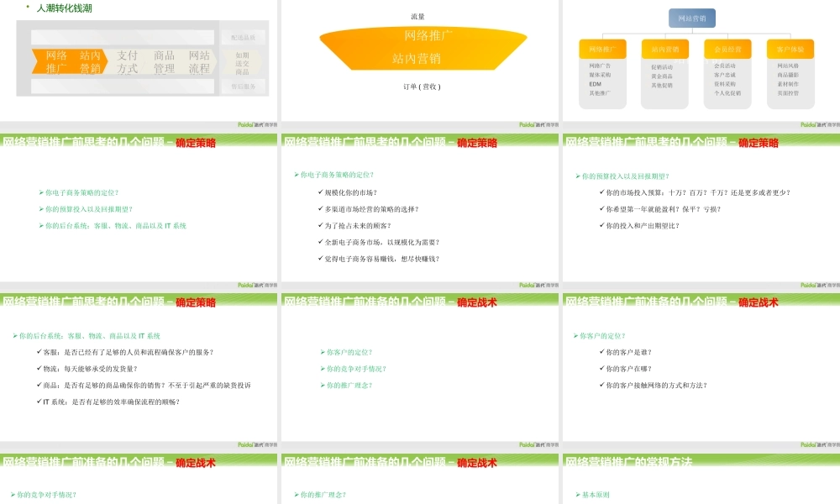Screen dimensions: 840x504
Task: Click the 支付方式 step in process arrow
Action: (x=128, y=62)
